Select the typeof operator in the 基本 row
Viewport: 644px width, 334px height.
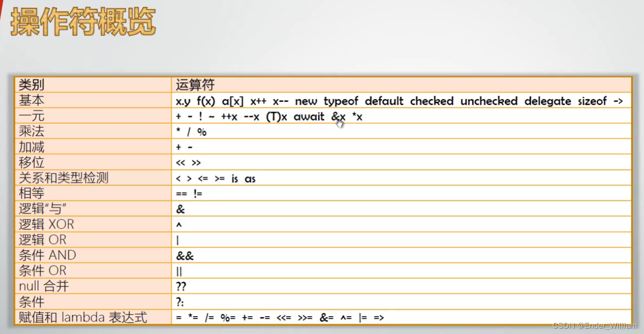(340, 101)
